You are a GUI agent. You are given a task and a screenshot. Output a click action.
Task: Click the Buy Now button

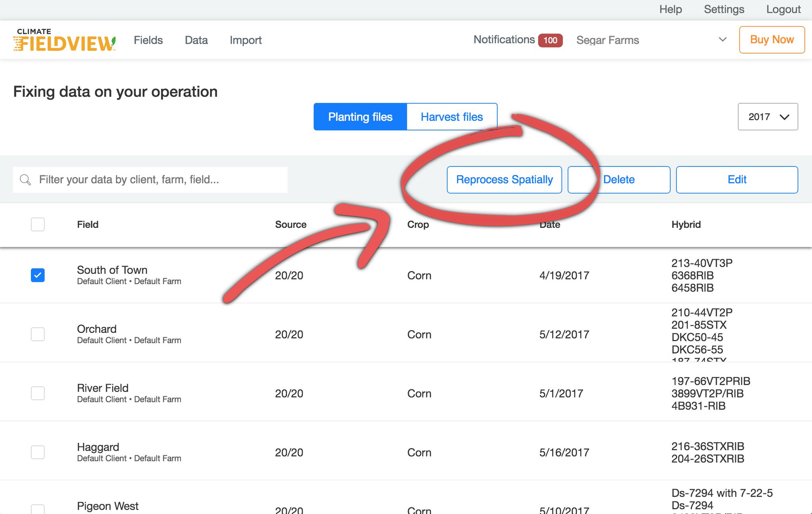click(771, 40)
